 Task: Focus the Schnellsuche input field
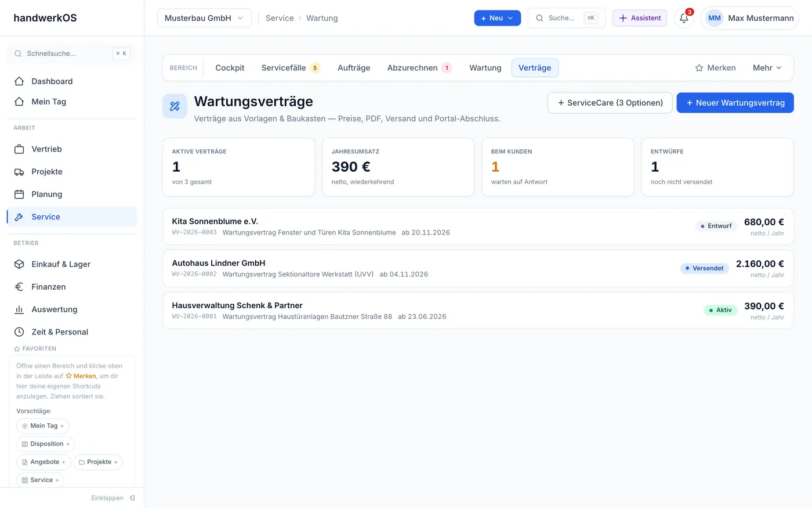point(72,53)
